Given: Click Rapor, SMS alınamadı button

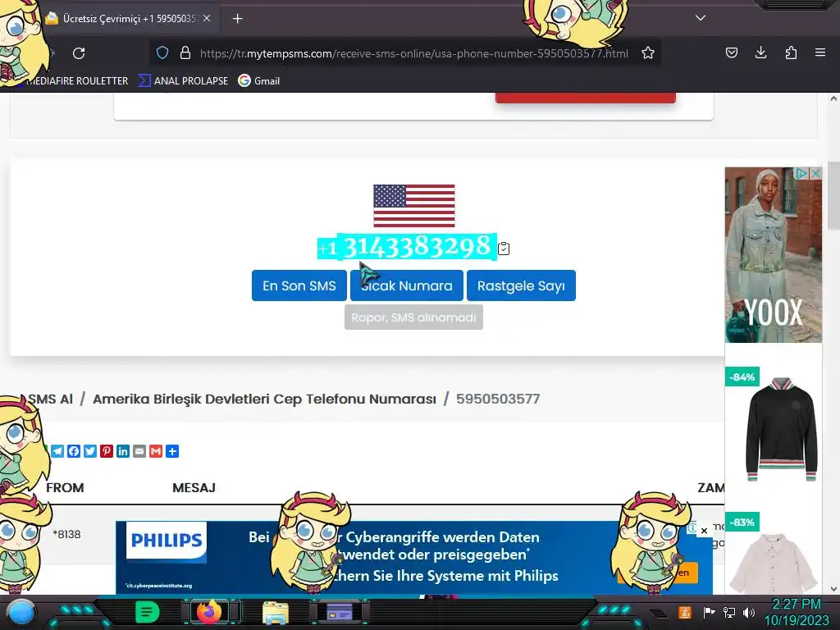Looking at the screenshot, I should 413,317.
